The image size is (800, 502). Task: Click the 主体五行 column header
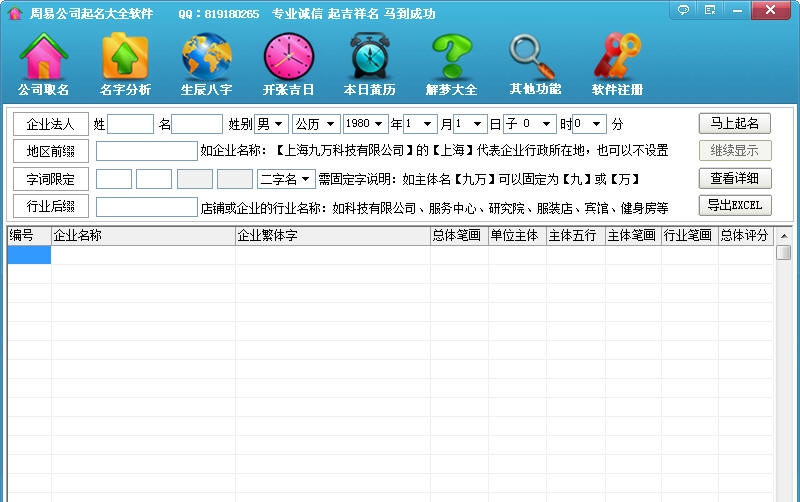[x=576, y=236]
